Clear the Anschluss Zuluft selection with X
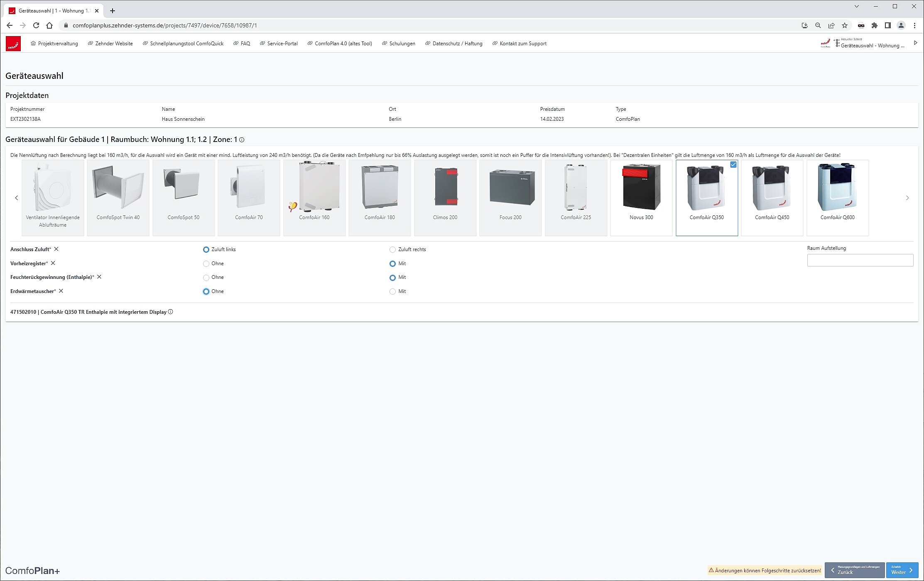The image size is (924, 581). click(56, 249)
